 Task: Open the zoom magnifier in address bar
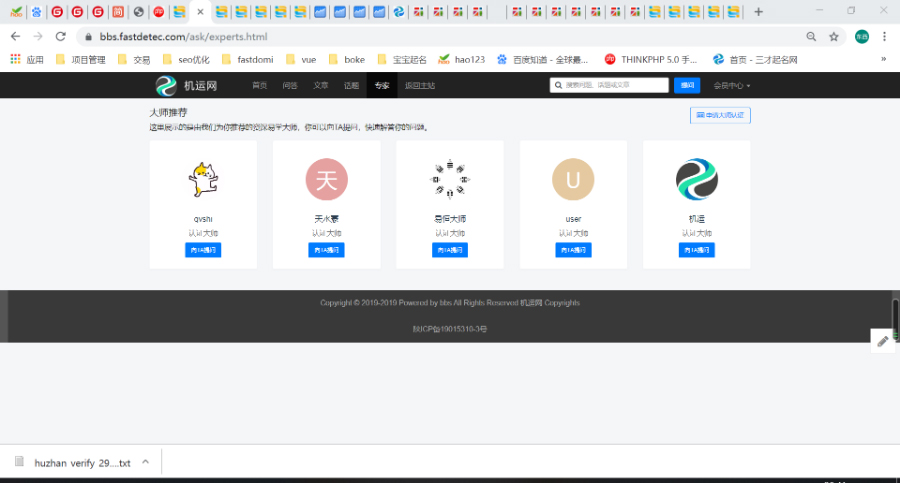pos(811,37)
